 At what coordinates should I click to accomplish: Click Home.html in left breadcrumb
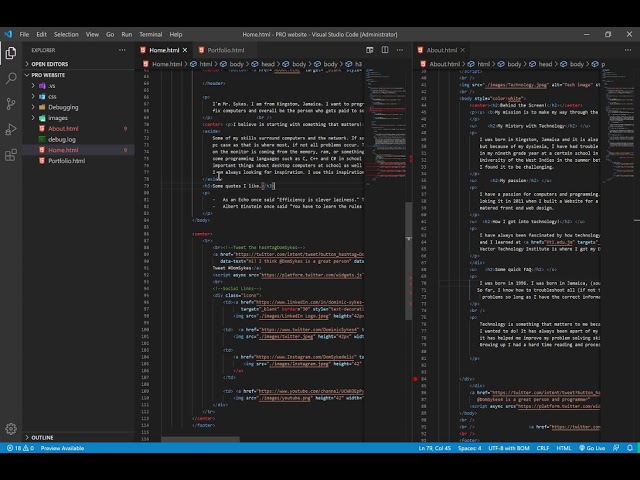pos(167,64)
